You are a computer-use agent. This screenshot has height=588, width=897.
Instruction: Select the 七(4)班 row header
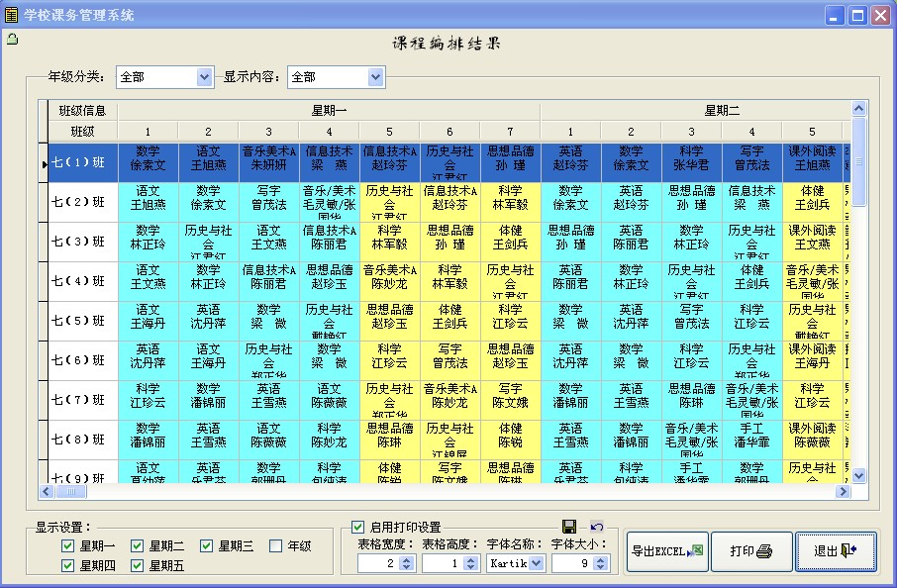pos(82,281)
